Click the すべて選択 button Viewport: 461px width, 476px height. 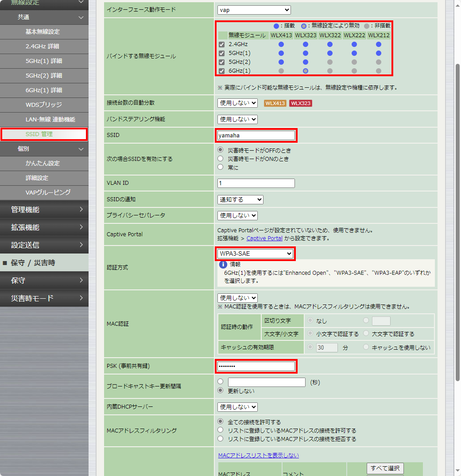(385, 468)
